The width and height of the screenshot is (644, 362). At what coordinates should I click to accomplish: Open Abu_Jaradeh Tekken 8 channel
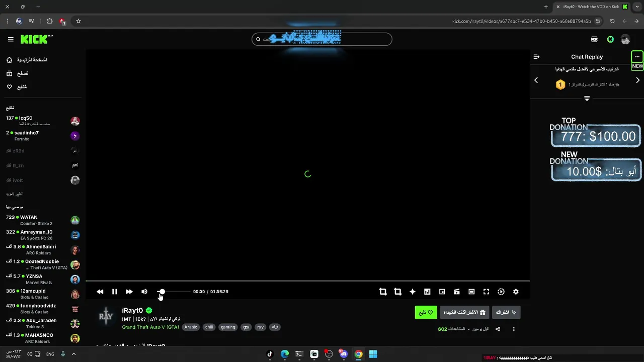coord(43,323)
